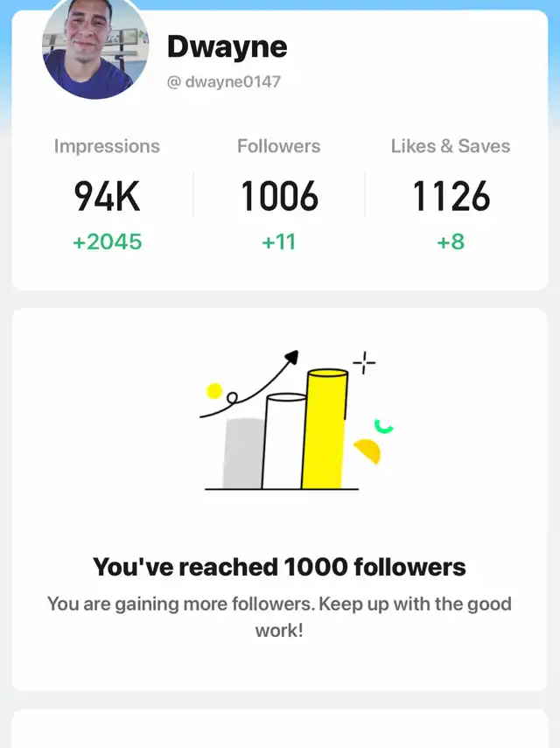Viewport: 560px width, 748px height.
Task: Select the @dwayne0147 username handle
Action: 224,81
